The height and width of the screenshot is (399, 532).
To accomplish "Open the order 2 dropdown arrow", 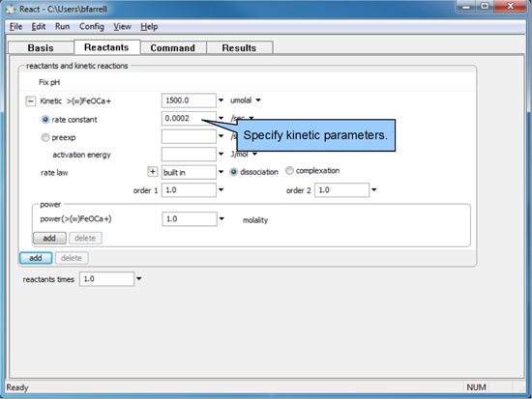I will click(x=374, y=189).
